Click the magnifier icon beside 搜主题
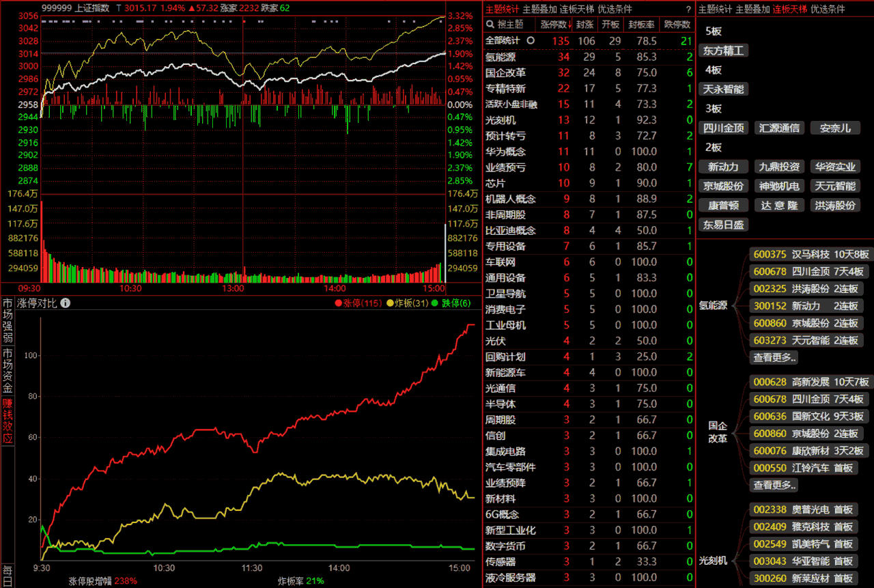The image size is (874, 588). (490, 25)
